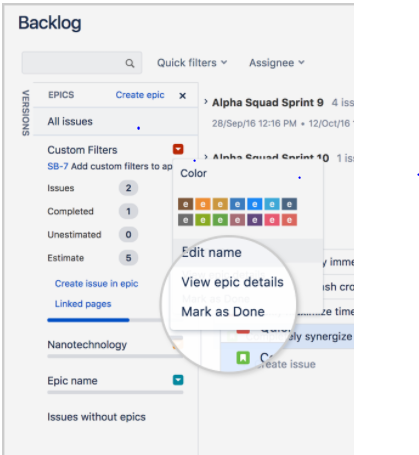Click the Create epic link

[140, 95]
